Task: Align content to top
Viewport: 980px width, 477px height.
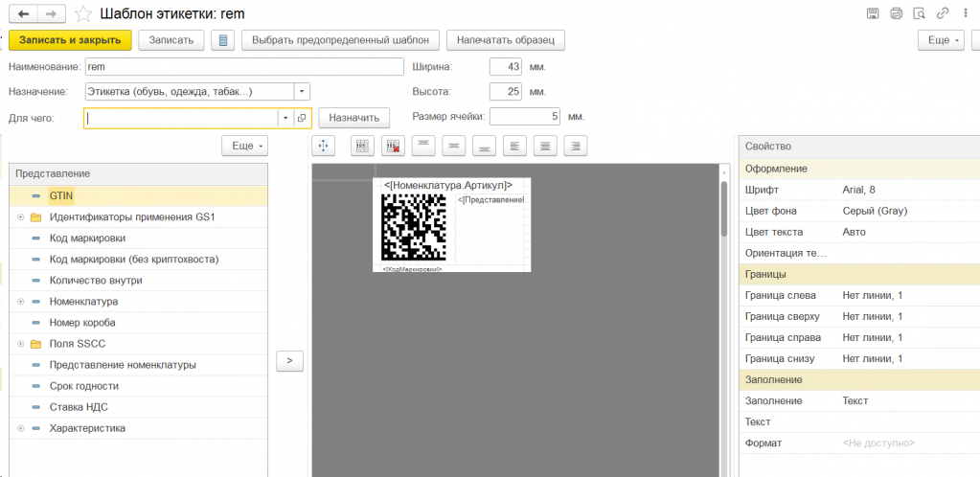Action: tap(423, 146)
